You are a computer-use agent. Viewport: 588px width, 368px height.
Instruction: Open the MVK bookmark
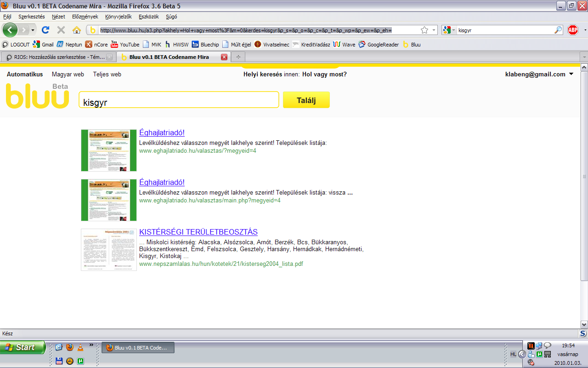152,45
